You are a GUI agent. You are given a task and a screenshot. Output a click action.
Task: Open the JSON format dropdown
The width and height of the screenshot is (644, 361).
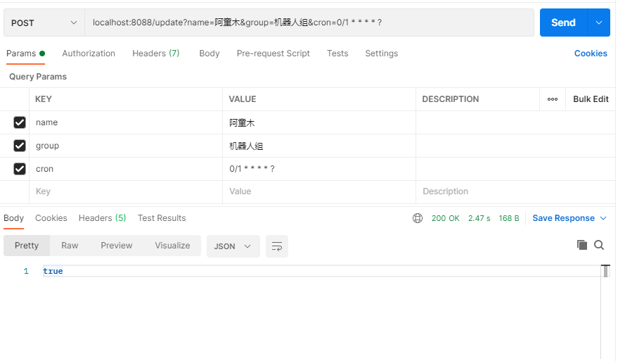[233, 246]
